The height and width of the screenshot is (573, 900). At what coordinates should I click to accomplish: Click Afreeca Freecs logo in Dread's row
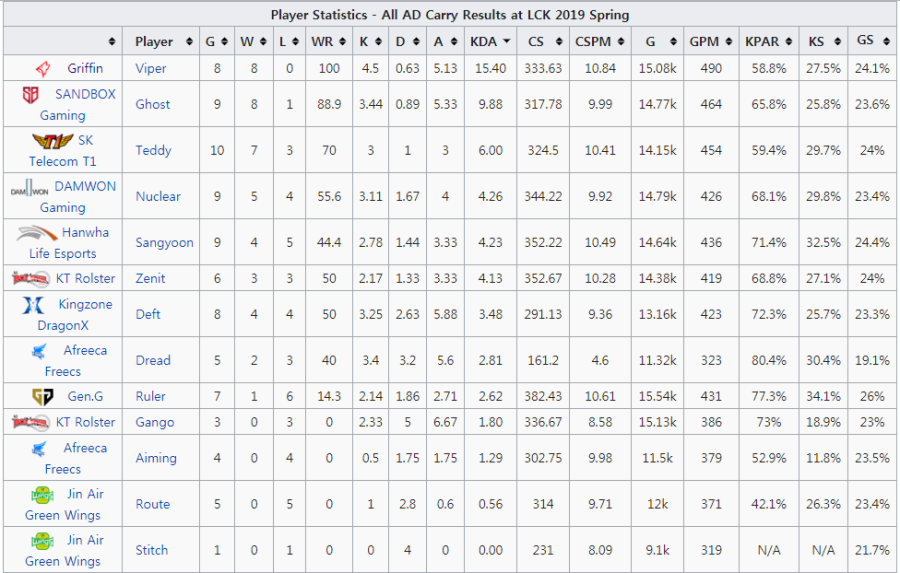coord(38,350)
